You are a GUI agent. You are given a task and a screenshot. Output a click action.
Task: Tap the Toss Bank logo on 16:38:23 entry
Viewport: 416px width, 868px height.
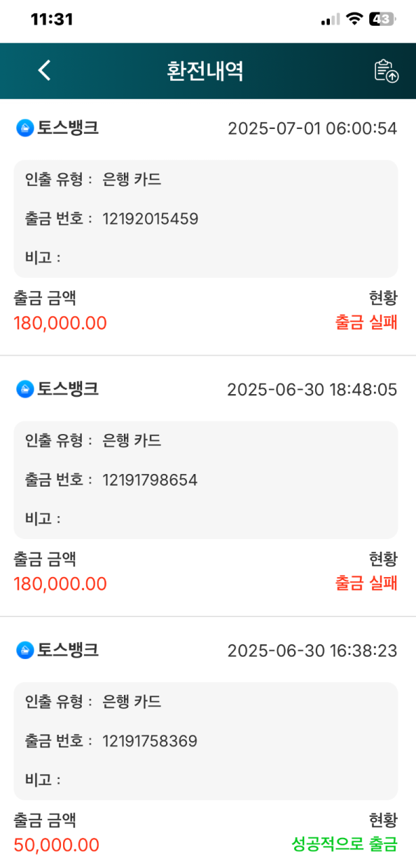pos(25,650)
